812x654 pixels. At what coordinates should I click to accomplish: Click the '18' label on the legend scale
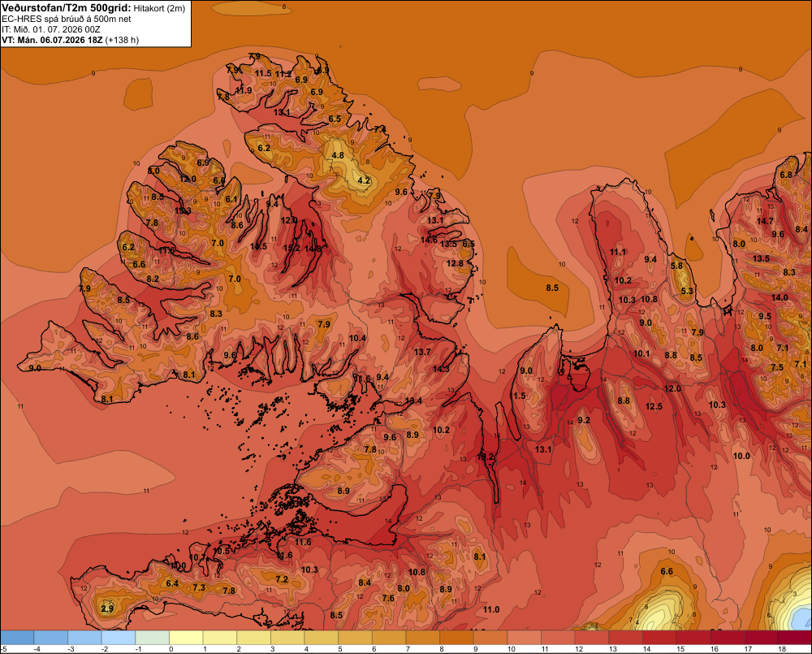pyautogui.click(x=782, y=649)
